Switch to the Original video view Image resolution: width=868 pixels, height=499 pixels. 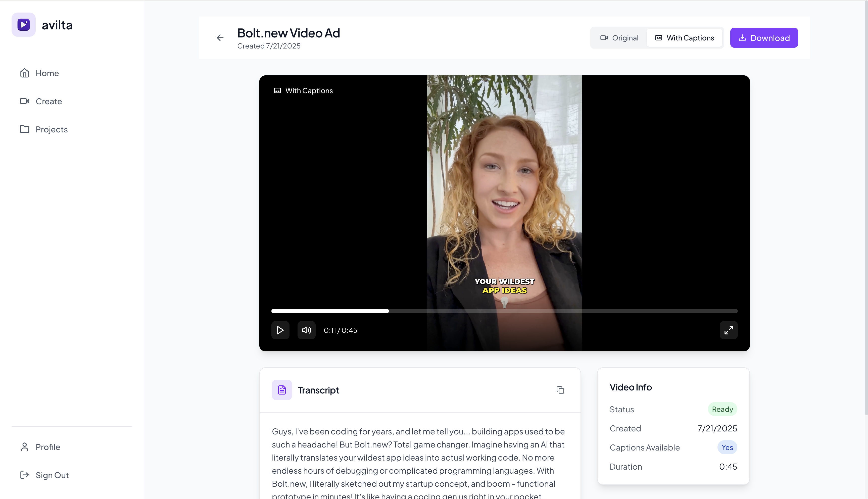(619, 38)
